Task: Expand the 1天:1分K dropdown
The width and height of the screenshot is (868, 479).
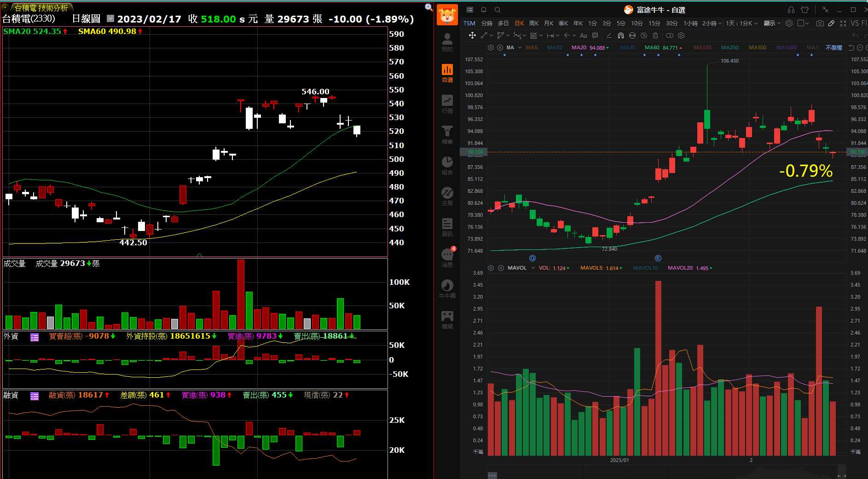Action: (756, 23)
